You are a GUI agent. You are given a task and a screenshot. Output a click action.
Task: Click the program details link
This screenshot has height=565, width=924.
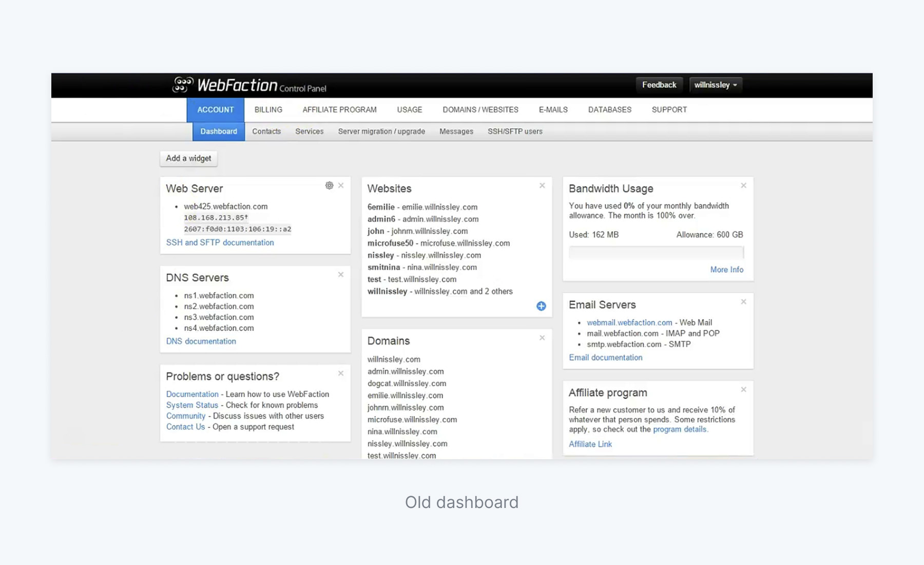tap(680, 429)
